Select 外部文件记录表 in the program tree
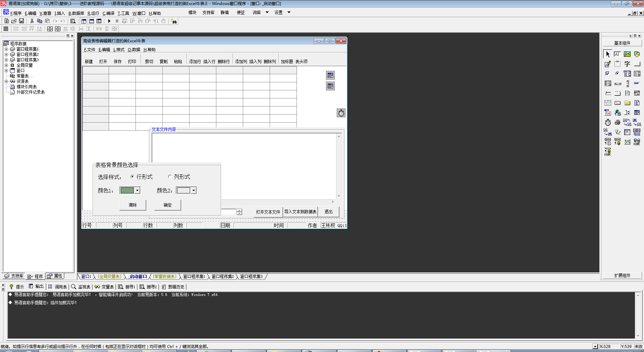 (x=30, y=92)
